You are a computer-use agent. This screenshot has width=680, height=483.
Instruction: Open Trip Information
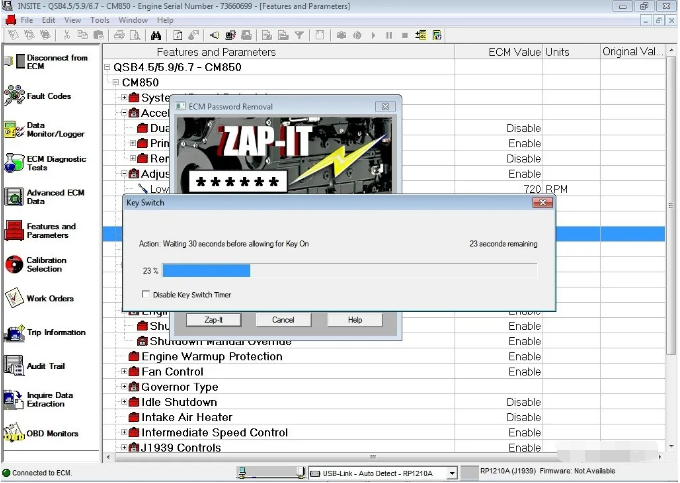pos(45,332)
